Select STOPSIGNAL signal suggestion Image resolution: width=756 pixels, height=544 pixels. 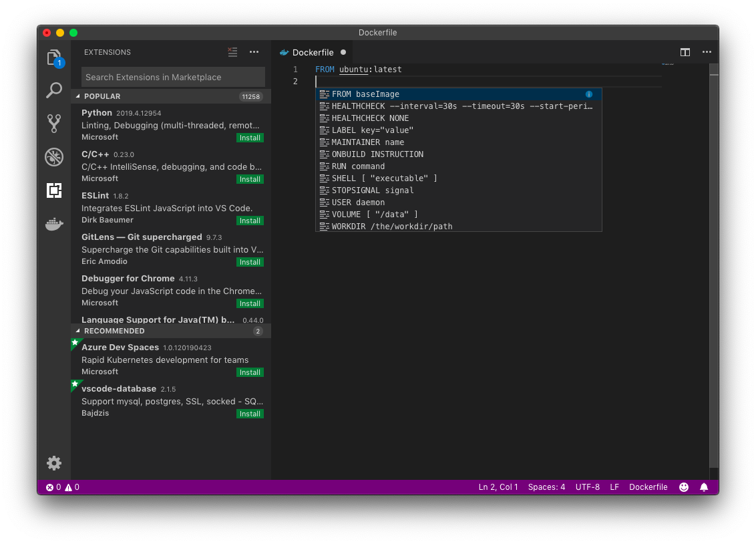459,190
